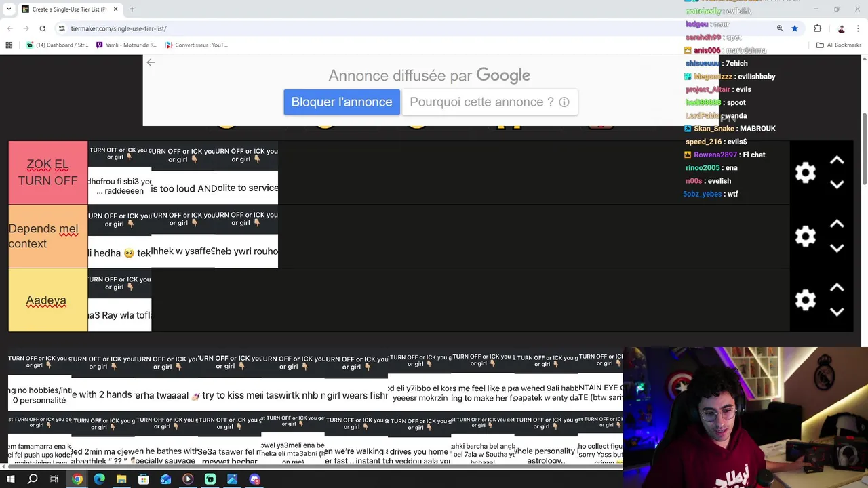Select the 'try to kiss me' unranked item
Image resolution: width=868 pixels, height=488 pixels.
(x=230, y=380)
